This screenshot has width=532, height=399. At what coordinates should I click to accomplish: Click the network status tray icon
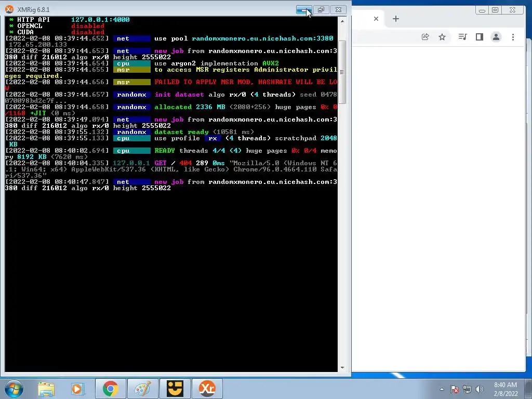point(467,389)
